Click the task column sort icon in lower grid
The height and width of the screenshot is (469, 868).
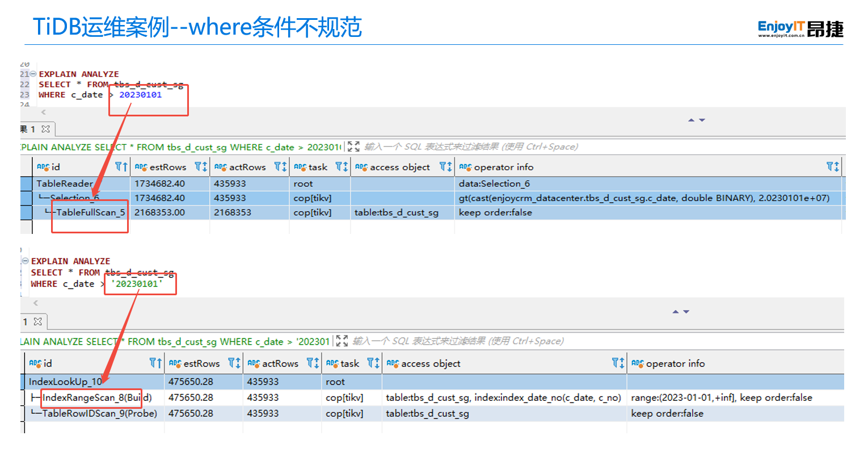[373, 363]
